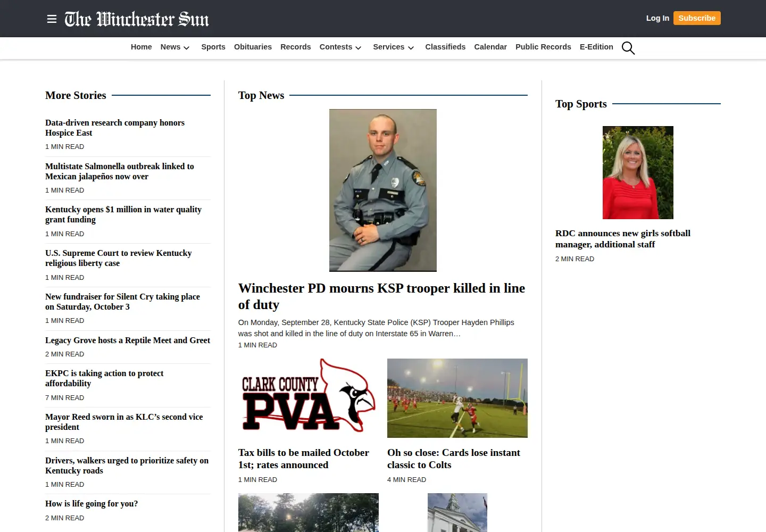Click The Winchester Sun logo
The height and width of the screenshot is (532, 766).
pyautogui.click(x=137, y=19)
